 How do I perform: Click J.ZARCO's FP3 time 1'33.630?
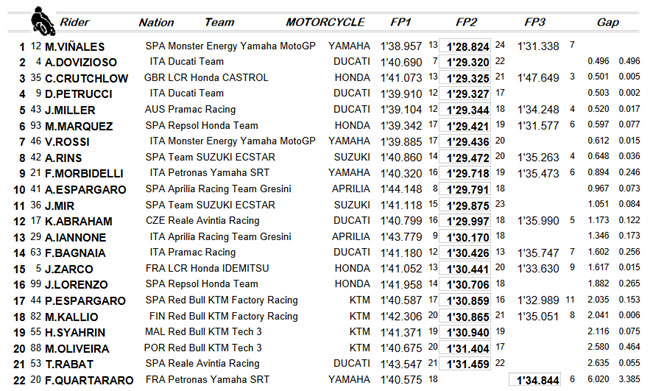(538, 269)
